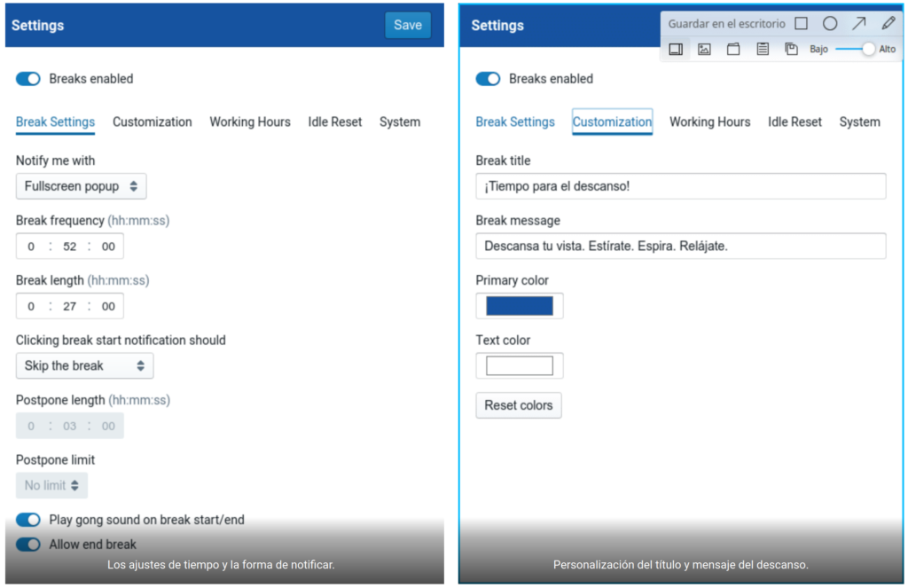Screen dimensions: 908x588
Task: Click the image picture icon in toolbar
Action: click(x=704, y=50)
